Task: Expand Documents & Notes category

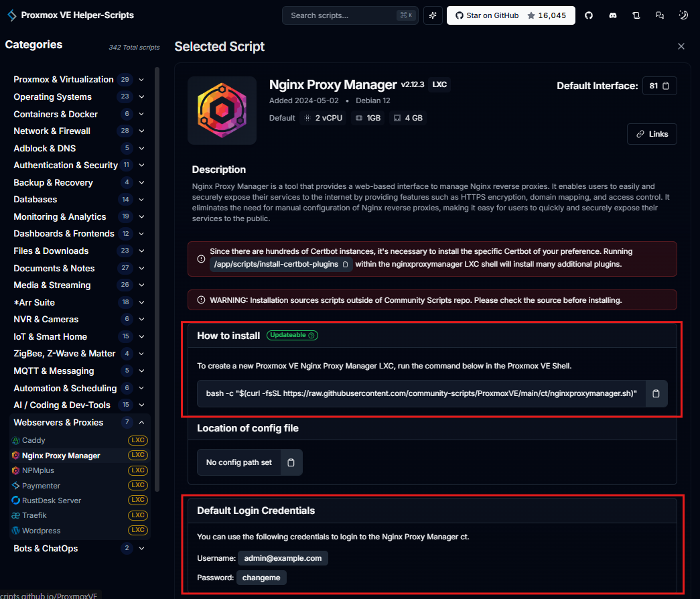Action: click(80, 268)
